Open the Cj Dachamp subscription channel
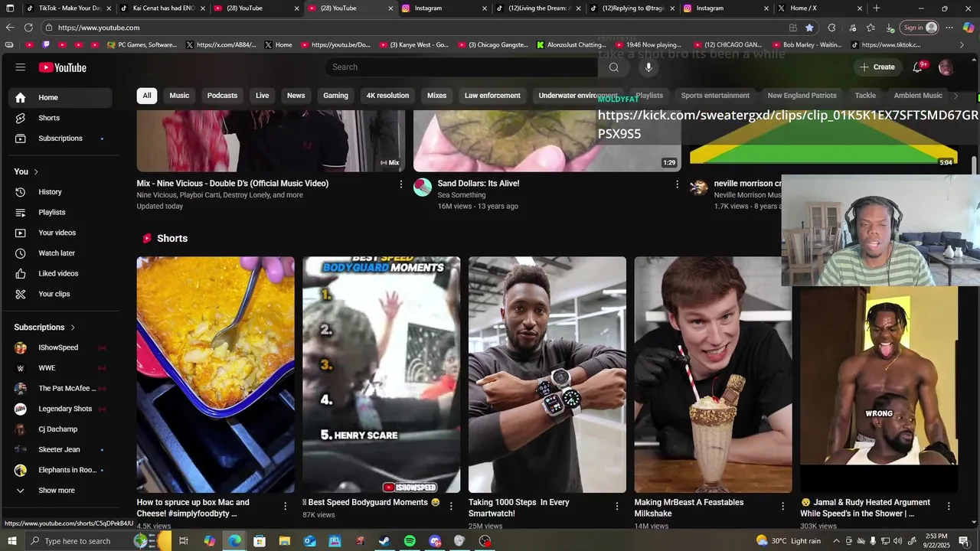980x551 pixels. (59, 429)
